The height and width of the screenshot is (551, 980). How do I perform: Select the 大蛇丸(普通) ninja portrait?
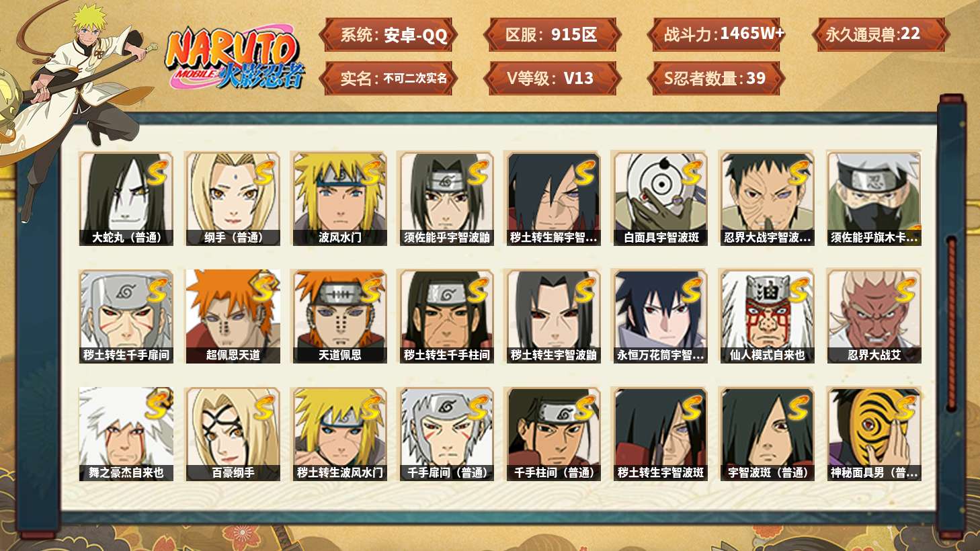coord(126,199)
